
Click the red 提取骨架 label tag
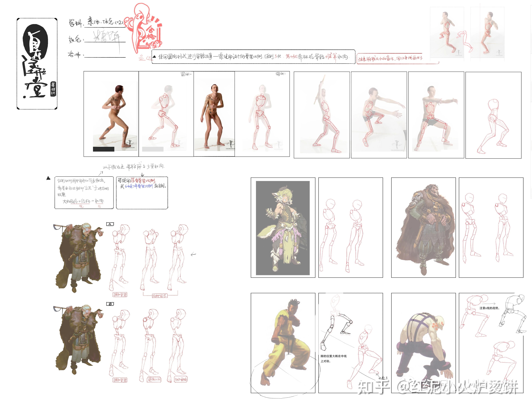click(120, 295)
